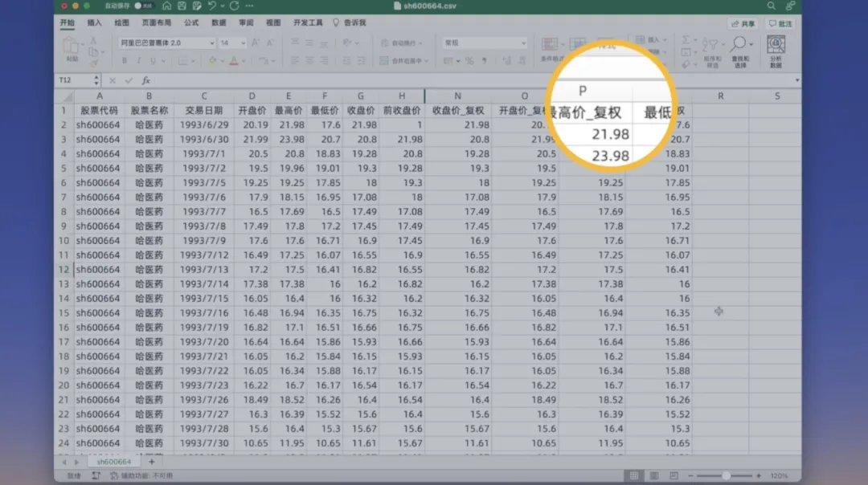Viewport: 868px width, 485px height.
Task: Apply bold formatting
Action: 124,61
